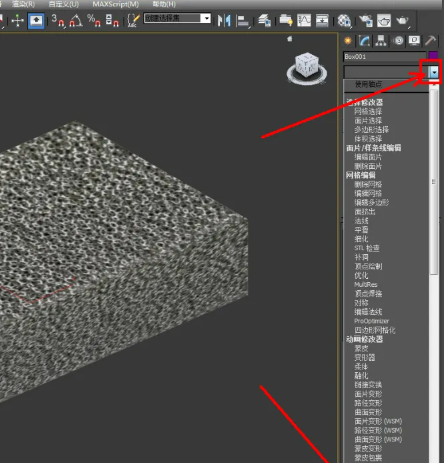The height and width of the screenshot is (463, 444).
Task: Switch to the Display panel tab
Action: click(414, 41)
